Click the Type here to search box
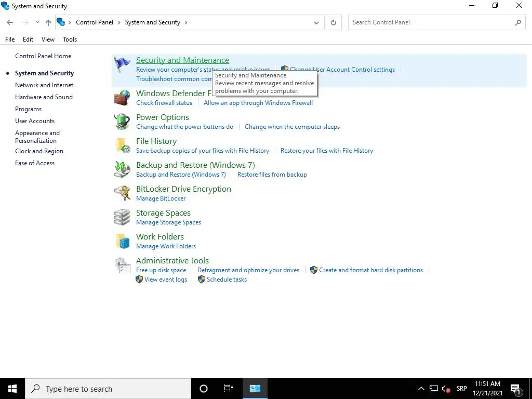 pos(108,389)
